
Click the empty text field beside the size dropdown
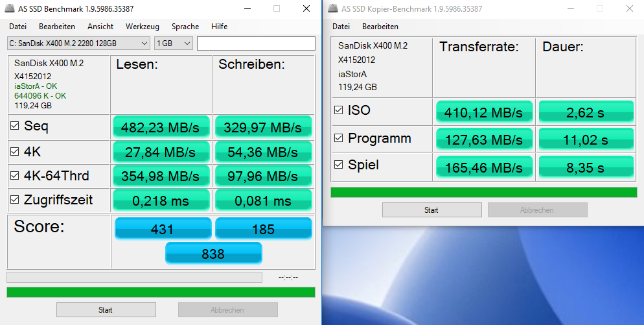click(257, 43)
